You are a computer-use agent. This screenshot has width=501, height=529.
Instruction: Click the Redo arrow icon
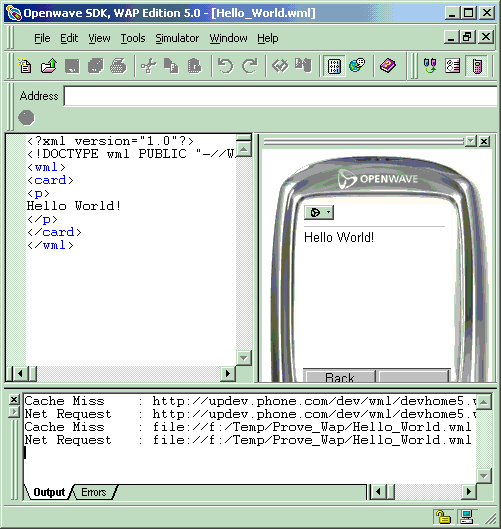pos(250,66)
